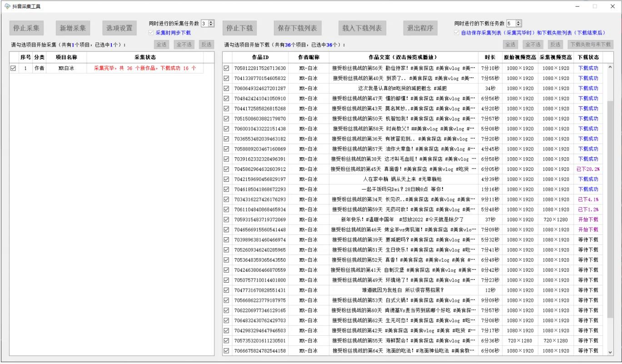Viewport: 622px width, 364px height.
Task: Click the 下载状态 column header
Action: pyautogui.click(x=588, y=58)
